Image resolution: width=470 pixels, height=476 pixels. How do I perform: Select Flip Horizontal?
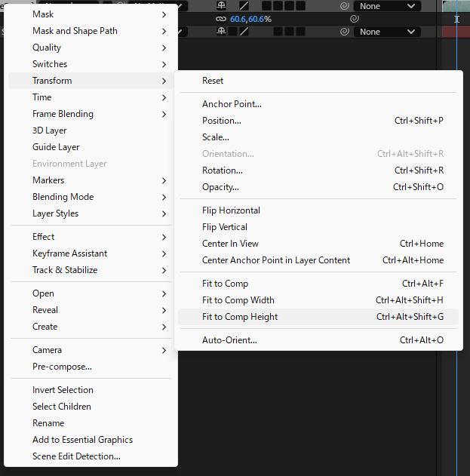pyautogui.click(x=318, y=210)
